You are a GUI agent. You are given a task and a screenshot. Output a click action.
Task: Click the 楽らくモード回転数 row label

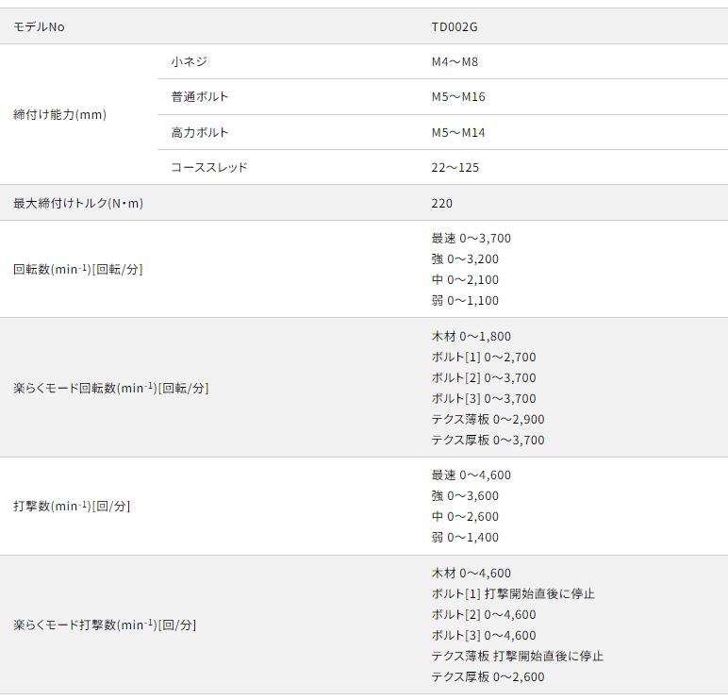(x=111, y=388)
